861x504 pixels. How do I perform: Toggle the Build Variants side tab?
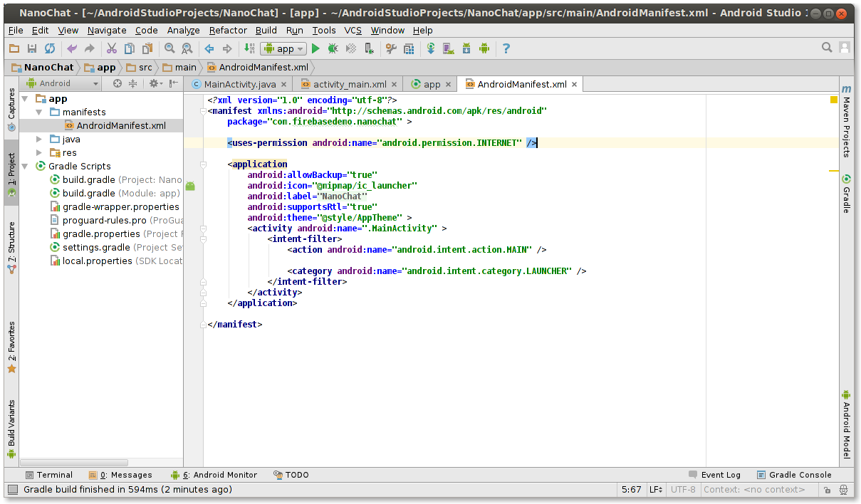[11, 428]
